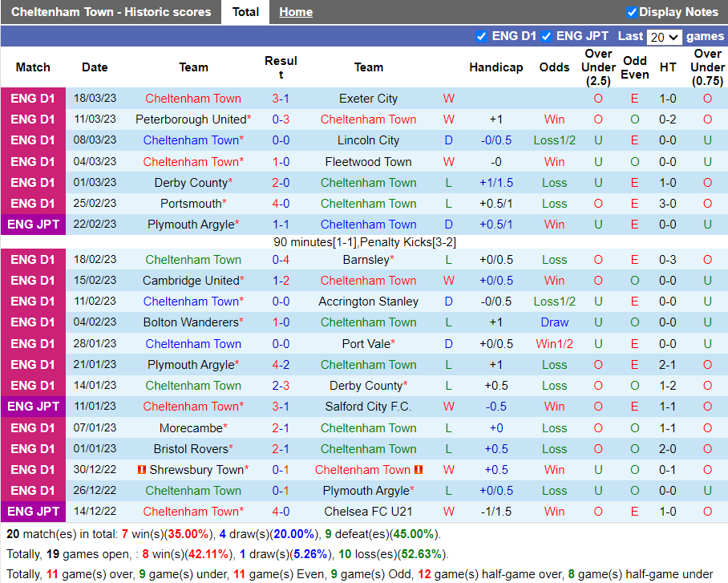Click the fire icon beside Cheltenham Town on 30/12/22
This screenshot has height=583, width=728.
click(419, 469)
